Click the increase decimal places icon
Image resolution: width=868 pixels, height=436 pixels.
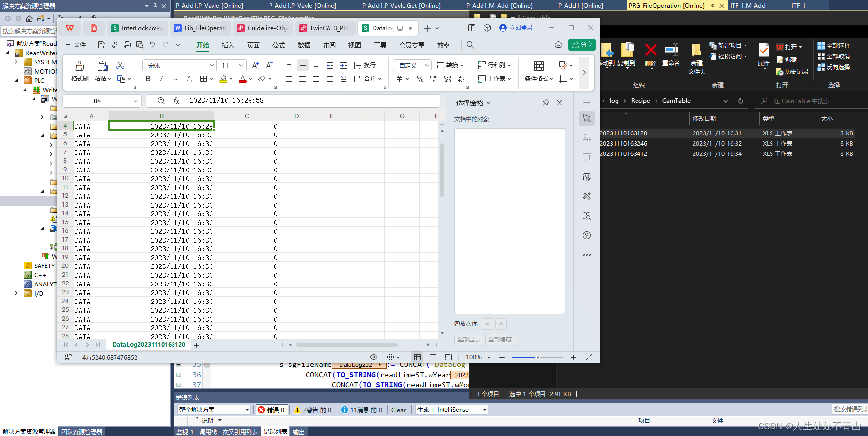(447, 79)
